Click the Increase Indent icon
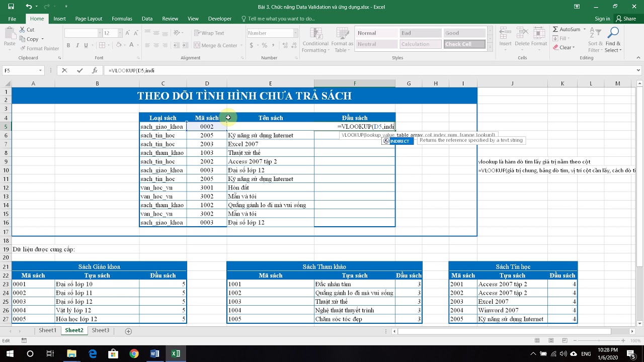The height and width of the screenshot is (362, 644). pyautogui.click(x=185, y=45)
